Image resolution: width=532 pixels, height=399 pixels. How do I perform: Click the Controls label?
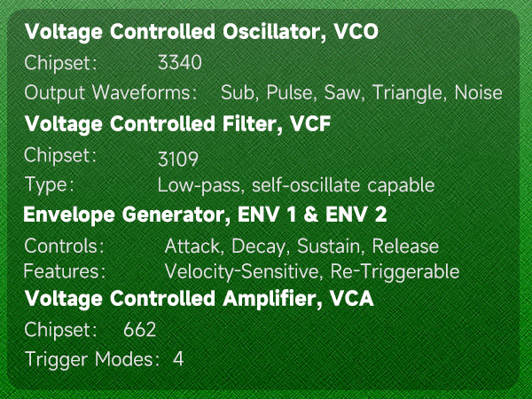(x=66, y=246)
